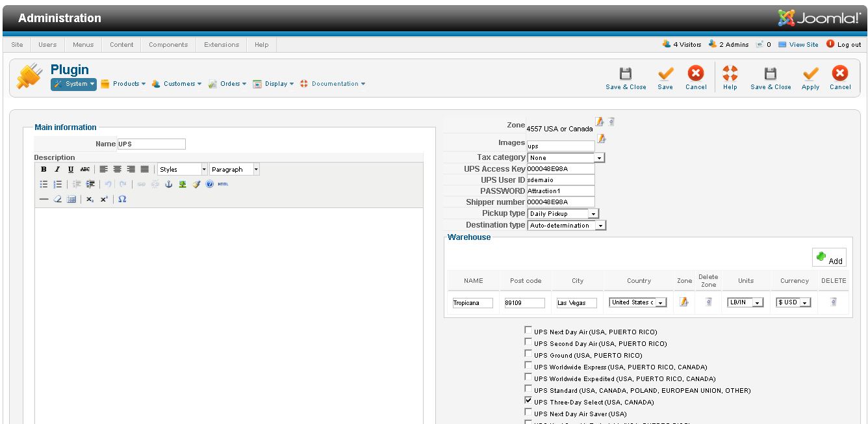Open the Styles dropdown in editor
The height and width of the screenshot is (424, 868).
pyautogui.click(x=183, y=169)
